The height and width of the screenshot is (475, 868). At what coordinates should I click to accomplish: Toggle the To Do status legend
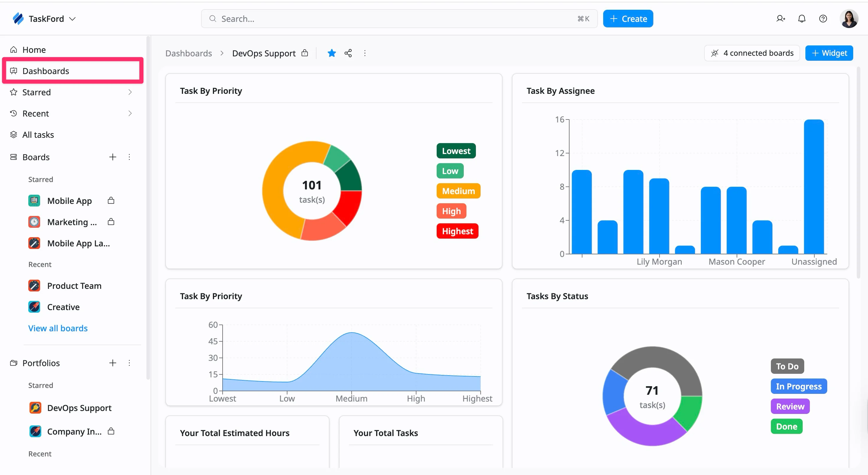(x=787, y=366)
